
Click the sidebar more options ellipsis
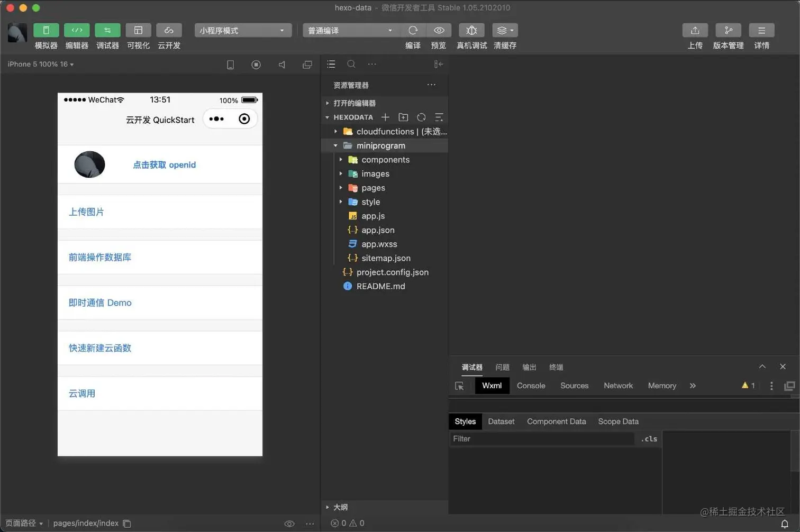[372, 64]
